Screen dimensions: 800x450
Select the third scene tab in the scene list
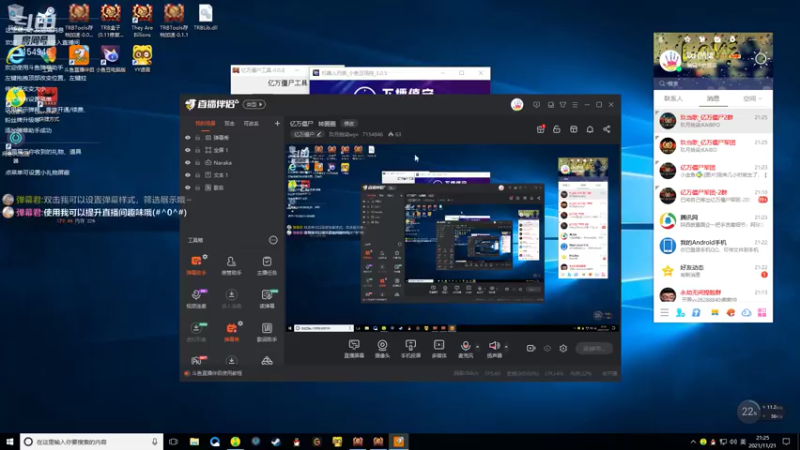(x=251, y=123)
